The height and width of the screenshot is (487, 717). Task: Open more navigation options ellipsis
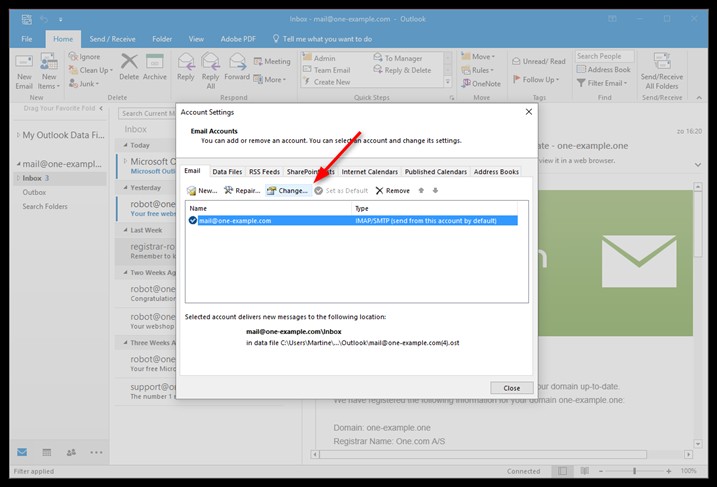coord(96,452)
